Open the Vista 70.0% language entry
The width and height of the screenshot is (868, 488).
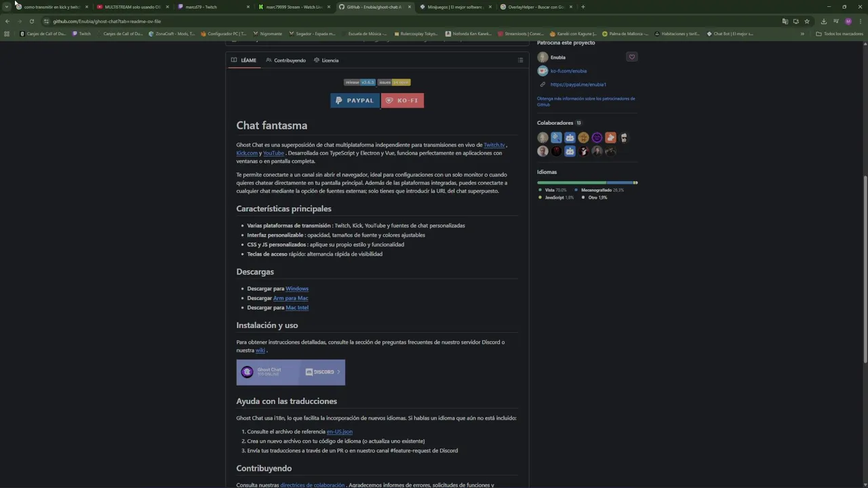coord(553,190)
